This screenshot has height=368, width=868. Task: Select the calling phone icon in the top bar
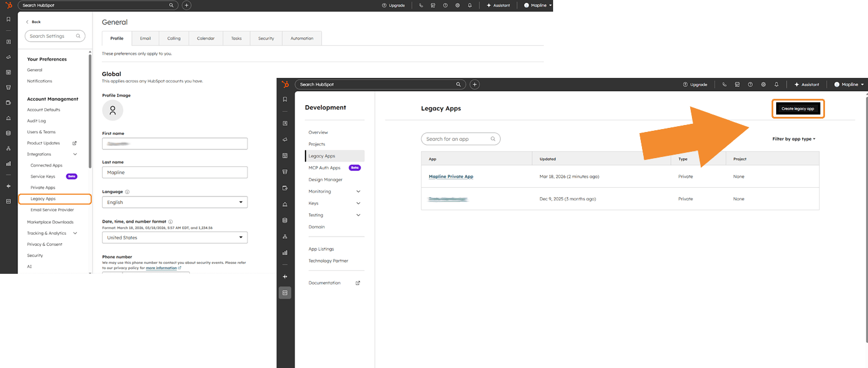click(x=421, y=5)
